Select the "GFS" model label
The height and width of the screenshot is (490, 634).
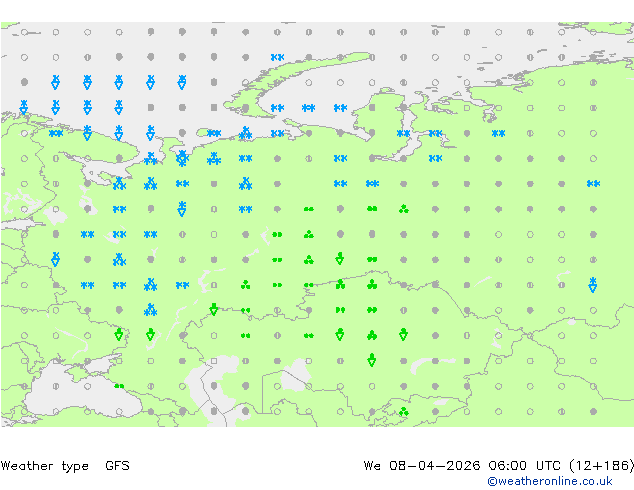coord(117,466)
